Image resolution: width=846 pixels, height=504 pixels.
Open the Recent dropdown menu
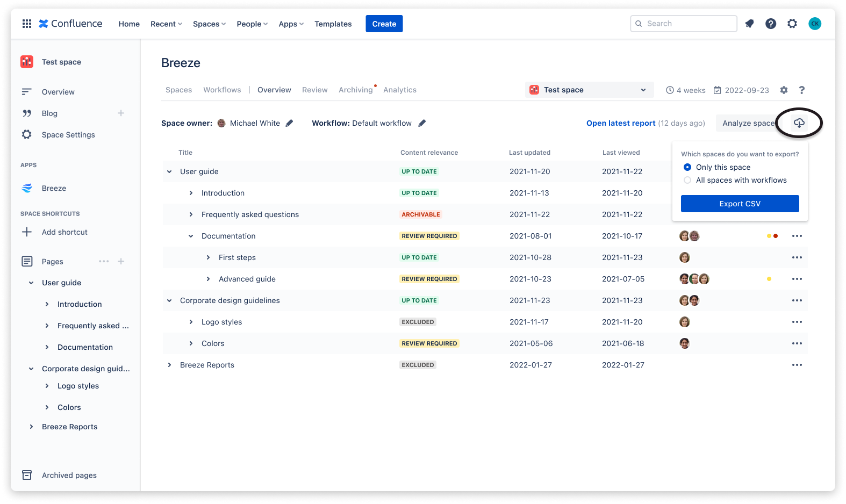coord(166,24)
